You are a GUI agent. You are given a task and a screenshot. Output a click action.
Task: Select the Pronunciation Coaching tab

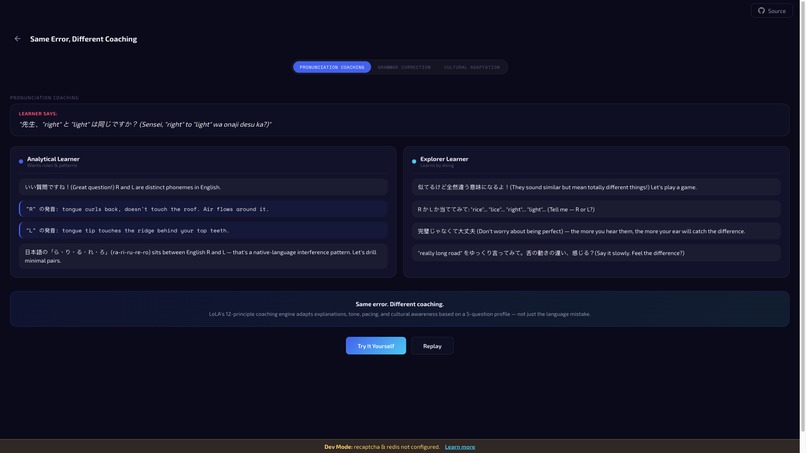click(x=332, y=67)
